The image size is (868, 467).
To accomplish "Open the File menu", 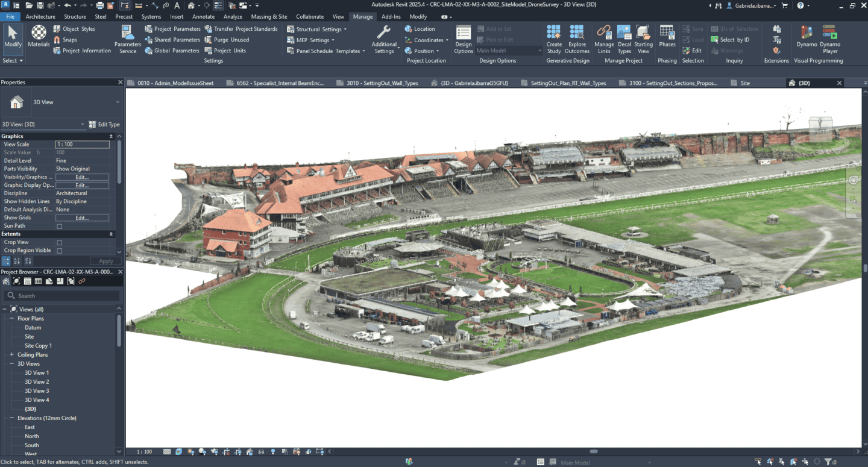I will pyautogui.click(x=10, y=17).
